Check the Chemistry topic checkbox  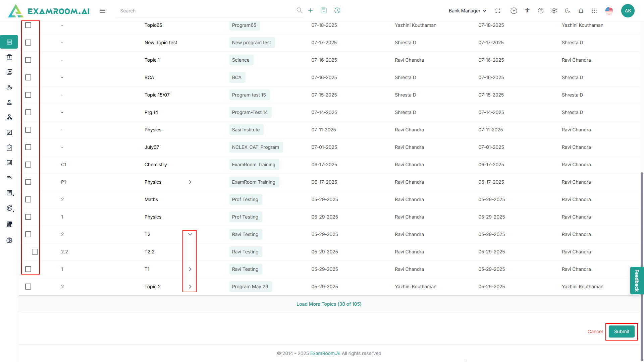pyautogui.click(x=28, y=165)
